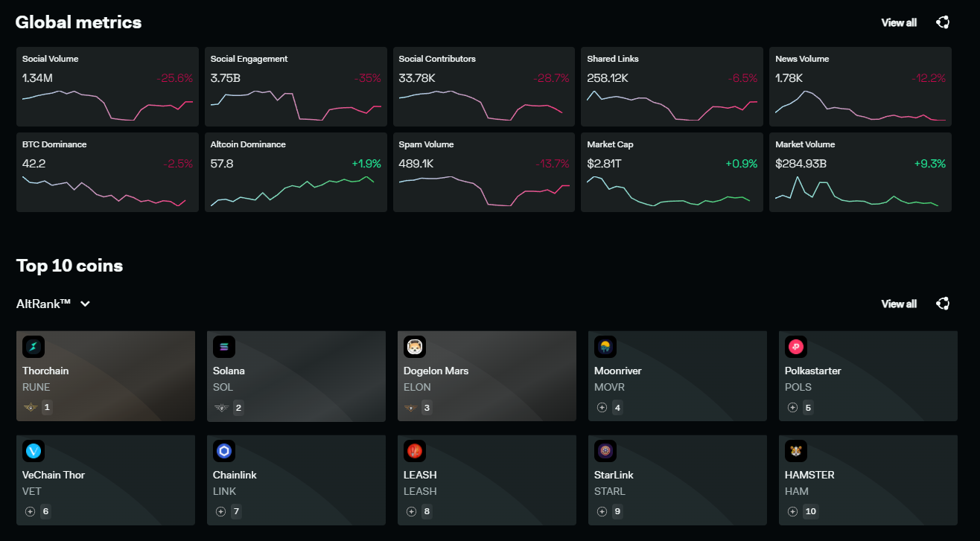Click the ELON ticker symbol
The width and height of the screenshot is (980, 541).
(x=417, y=387)
